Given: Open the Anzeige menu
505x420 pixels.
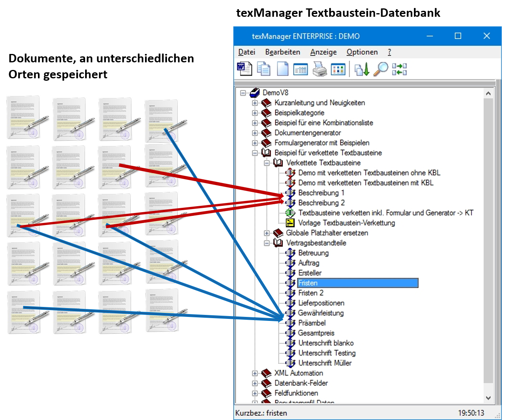Looking at the screenshot, I should click(323, 52).
